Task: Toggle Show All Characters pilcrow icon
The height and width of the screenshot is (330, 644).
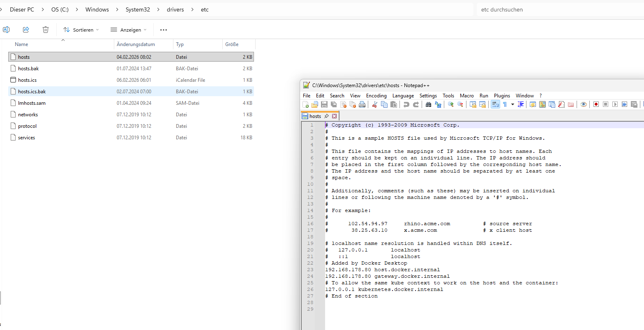Action: click(x=505, y=104)
